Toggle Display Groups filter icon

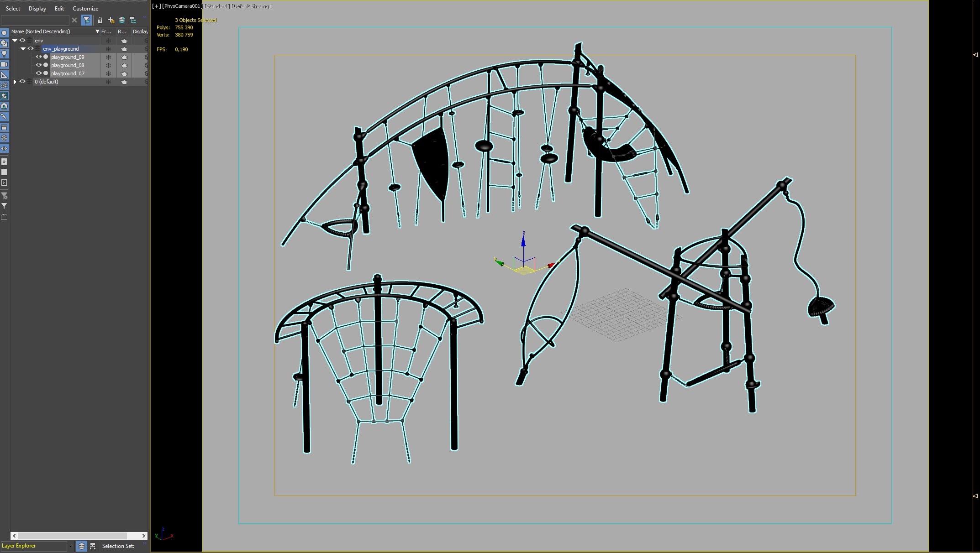pyautogui.click(x=4, y=96)
